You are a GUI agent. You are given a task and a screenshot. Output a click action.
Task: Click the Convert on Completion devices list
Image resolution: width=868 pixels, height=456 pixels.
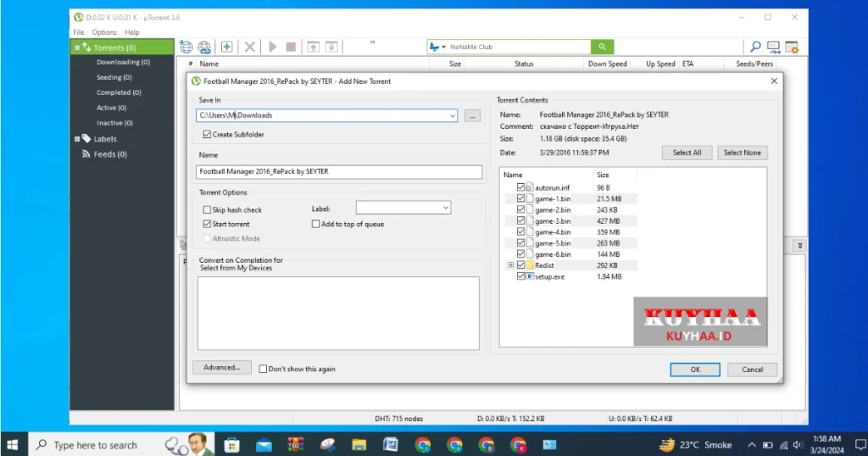(338, 314)
